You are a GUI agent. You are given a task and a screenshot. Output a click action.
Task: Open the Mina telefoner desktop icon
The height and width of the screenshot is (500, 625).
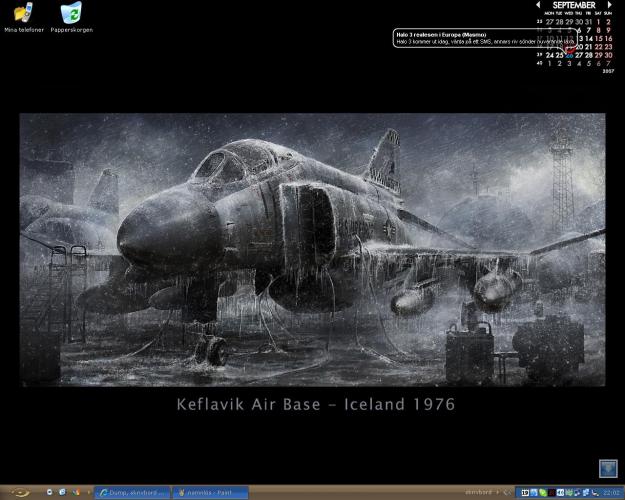(23, 17)
